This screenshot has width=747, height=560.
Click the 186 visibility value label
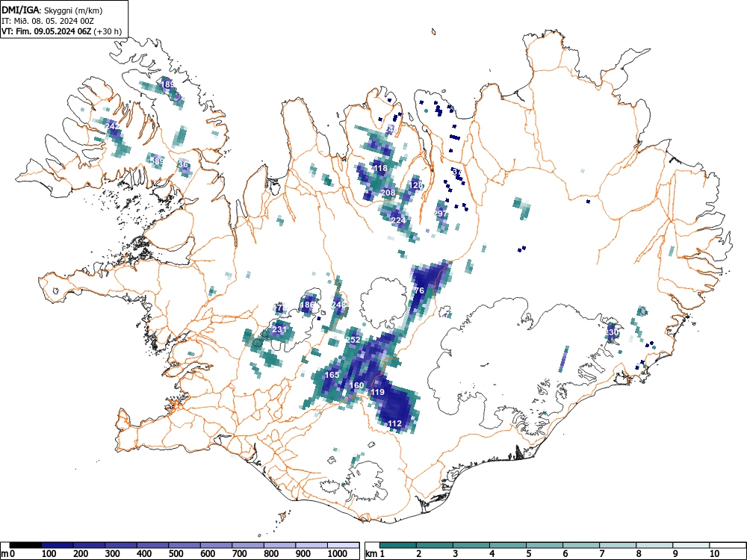click(x=307, y=305)
